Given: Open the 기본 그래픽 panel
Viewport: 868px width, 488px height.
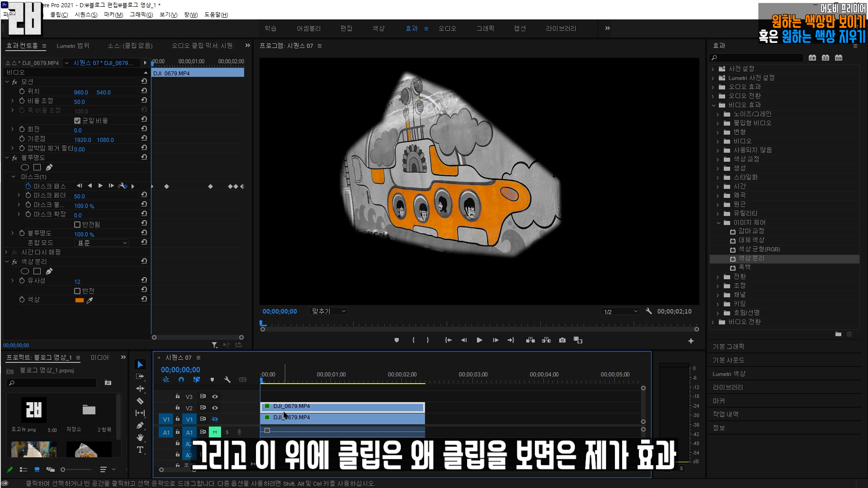Looking at the screenshot, I should (x=728, y=347).
